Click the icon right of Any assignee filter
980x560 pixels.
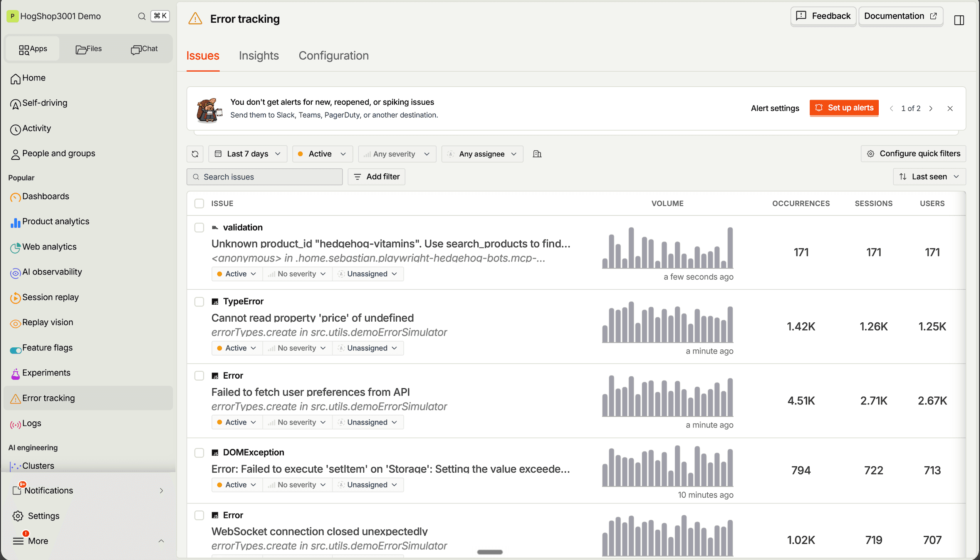point(537,154)
